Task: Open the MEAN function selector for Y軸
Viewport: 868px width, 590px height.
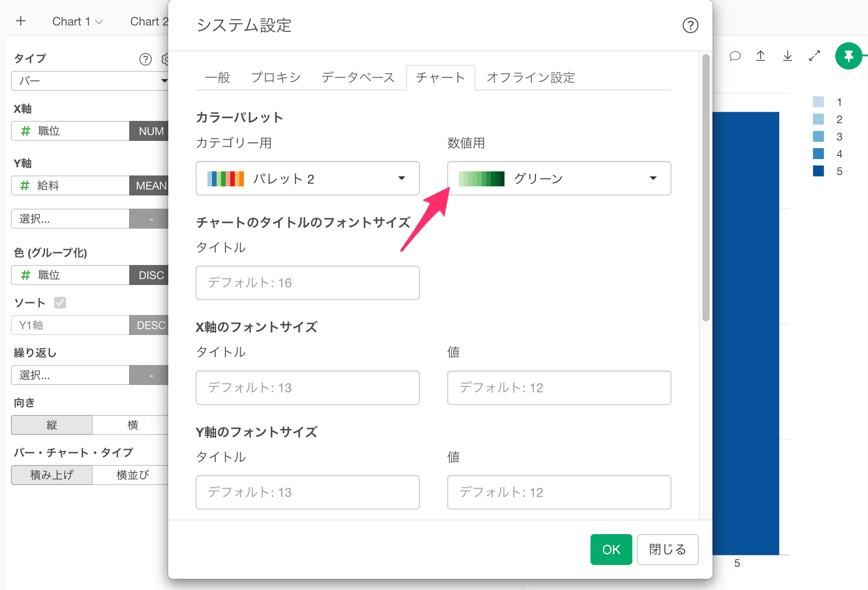Action: (x=149, y=185)
